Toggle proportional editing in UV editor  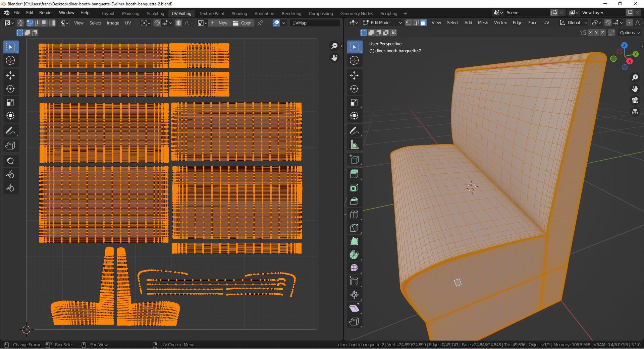pos(178,23)
